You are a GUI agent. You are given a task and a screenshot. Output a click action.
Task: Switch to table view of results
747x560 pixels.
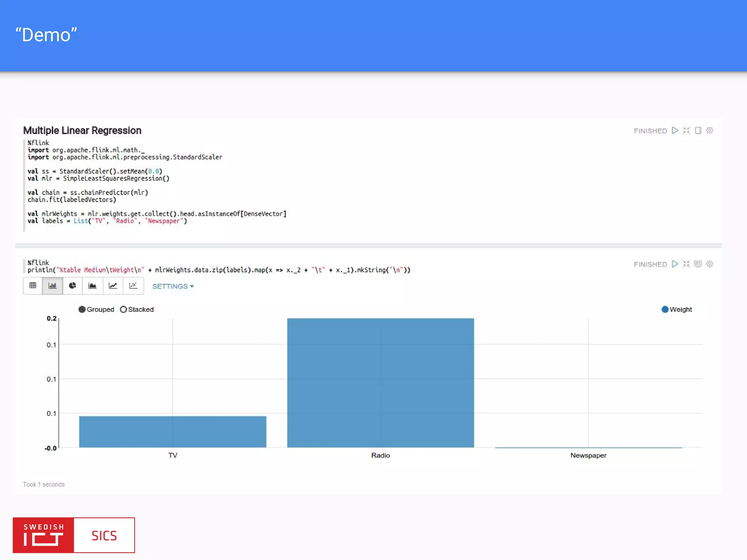[x=33, y=286]
